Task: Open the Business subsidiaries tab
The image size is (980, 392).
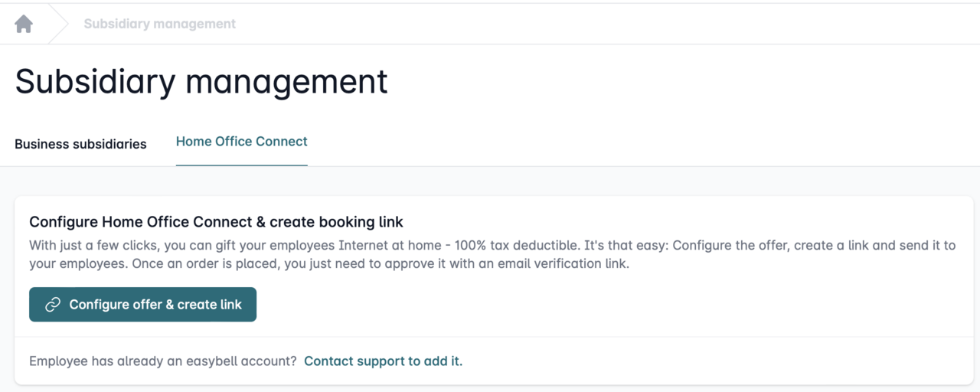Action: (80, 144)
